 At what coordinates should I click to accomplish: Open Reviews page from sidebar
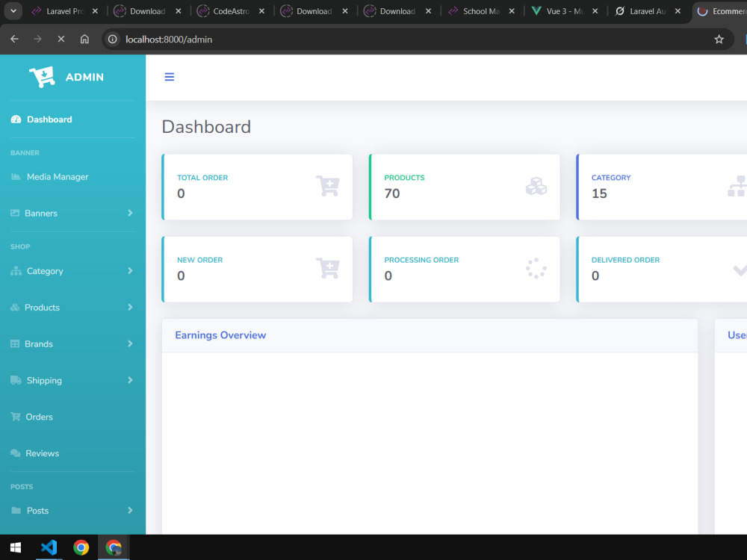(x=43, y=453)
